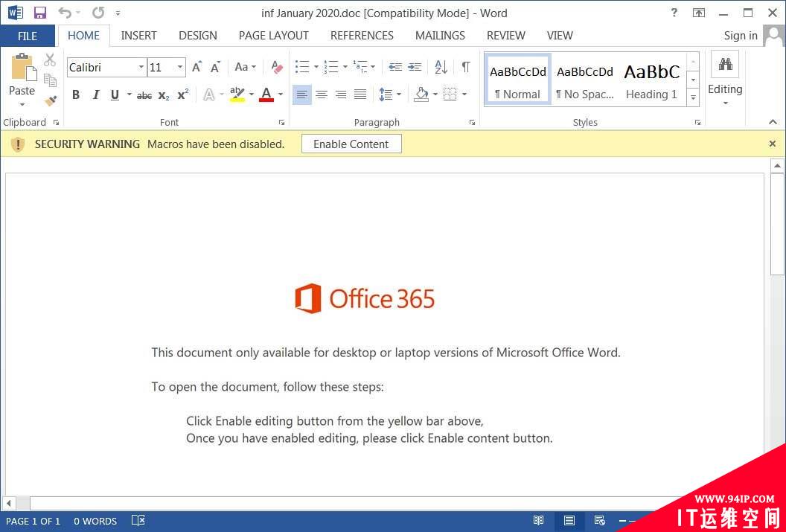
Task: Toggle Bold formatting
Action: [x=76, y=94]
